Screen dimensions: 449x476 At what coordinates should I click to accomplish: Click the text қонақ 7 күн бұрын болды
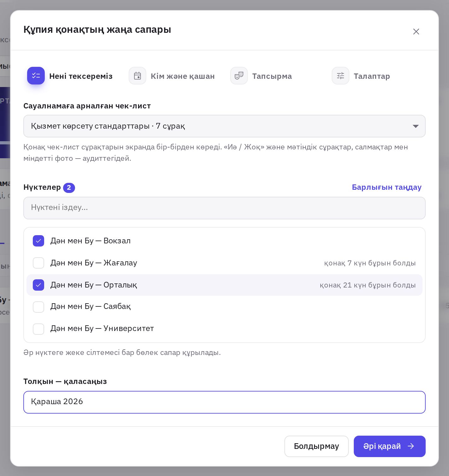click(x=370, y=263)
